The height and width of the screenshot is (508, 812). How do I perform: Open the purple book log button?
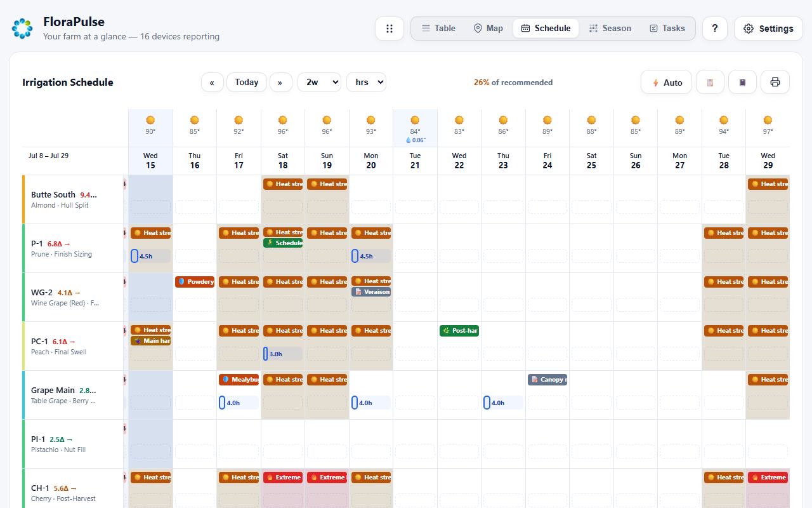(x=742, y=82)
